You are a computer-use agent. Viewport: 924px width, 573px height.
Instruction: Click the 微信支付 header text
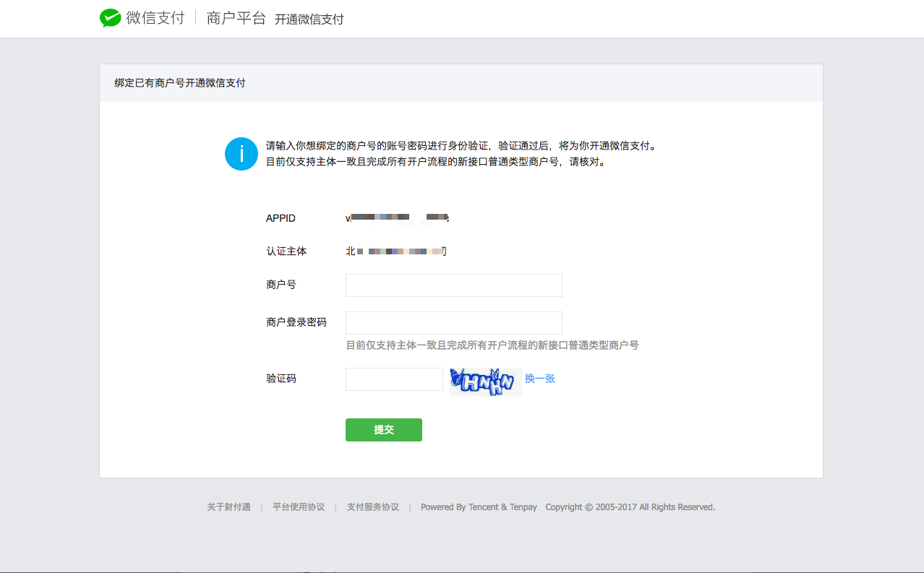[x=155, y=18]
